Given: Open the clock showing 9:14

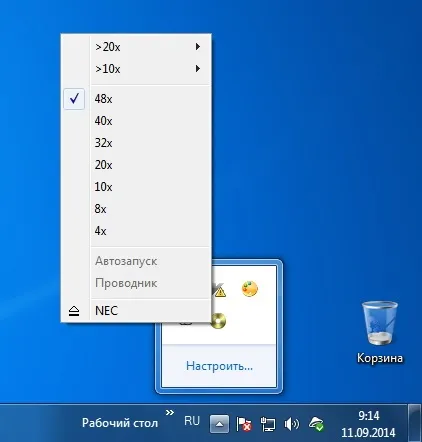Looking at the screenshot, I should coord(368,424).
